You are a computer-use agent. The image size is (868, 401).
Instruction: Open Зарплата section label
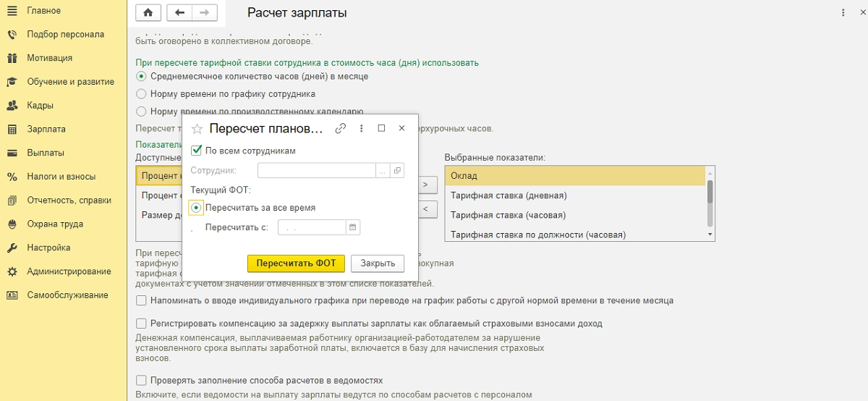[46, 129]
